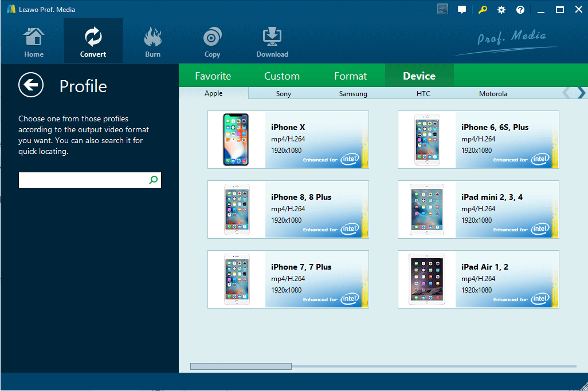Choose the iPhone X profile title

(288, 127)
